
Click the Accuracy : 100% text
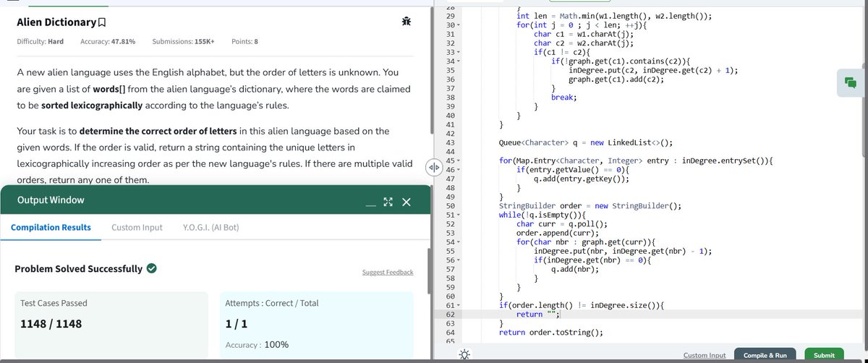point(258,345)
